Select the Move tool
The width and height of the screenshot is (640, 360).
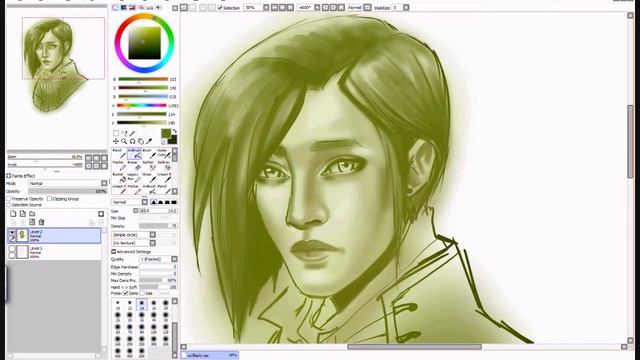[116, 141]
